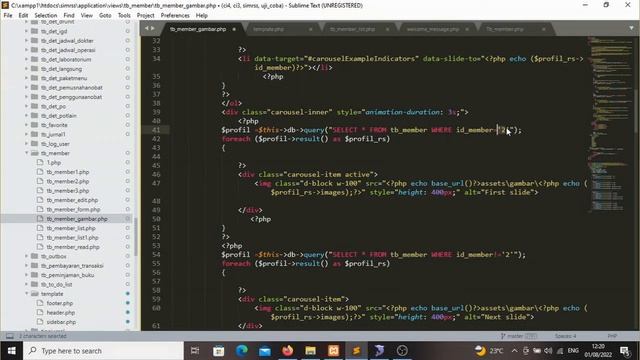Switch to the welcome_message.php tab
Image resolution: width=640 pixels, height=360 pixels.
(433, 29)
